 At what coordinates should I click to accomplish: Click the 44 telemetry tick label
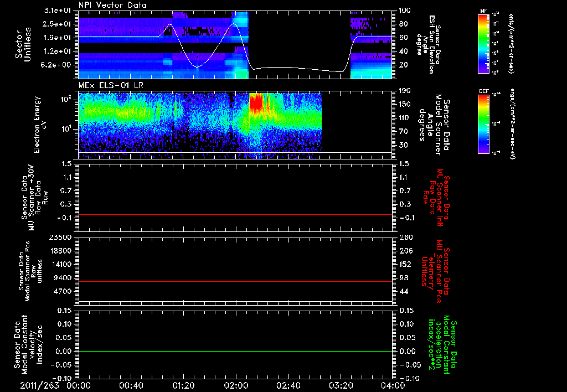[404, 291]
